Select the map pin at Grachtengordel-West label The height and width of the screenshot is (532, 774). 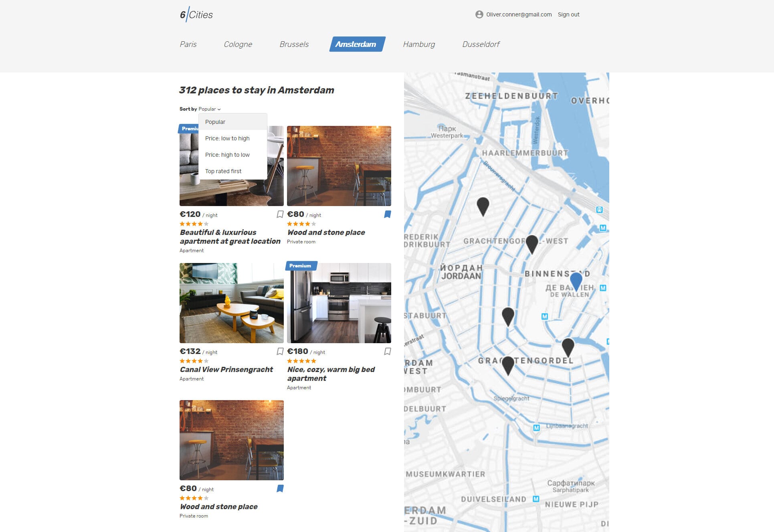pyautogui.click(x=531, y=244)
